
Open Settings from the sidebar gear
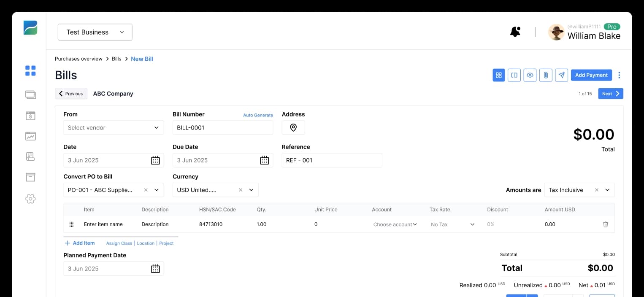pyautogui.click(x=30, y=199)
